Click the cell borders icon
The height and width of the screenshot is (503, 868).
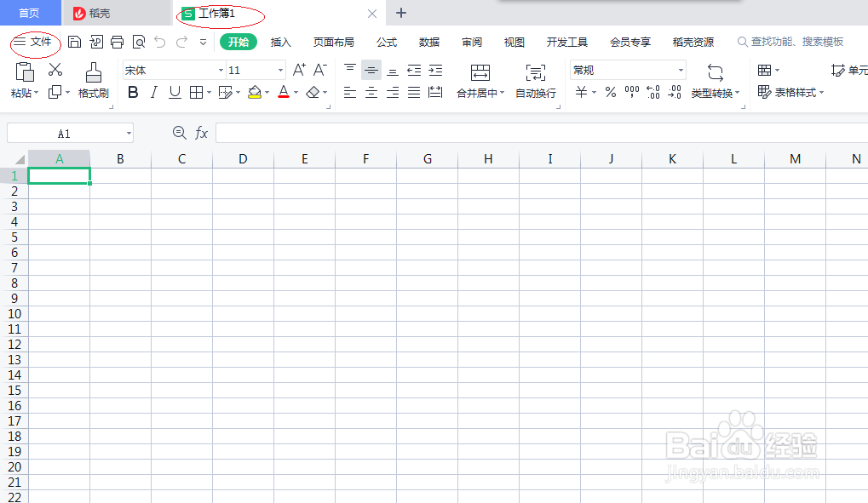(196, 93)
